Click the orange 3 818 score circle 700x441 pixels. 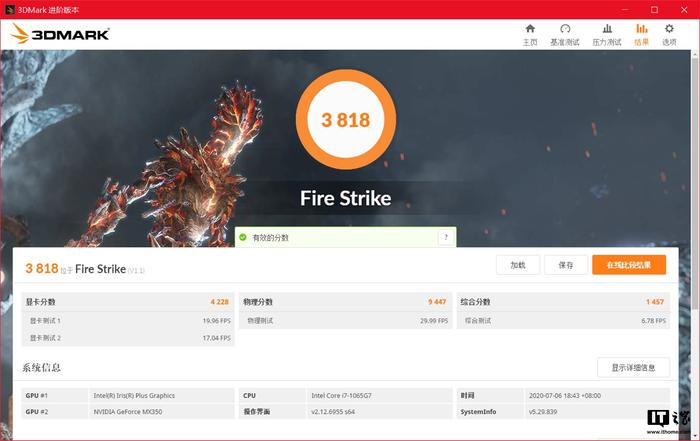point(346,120)
